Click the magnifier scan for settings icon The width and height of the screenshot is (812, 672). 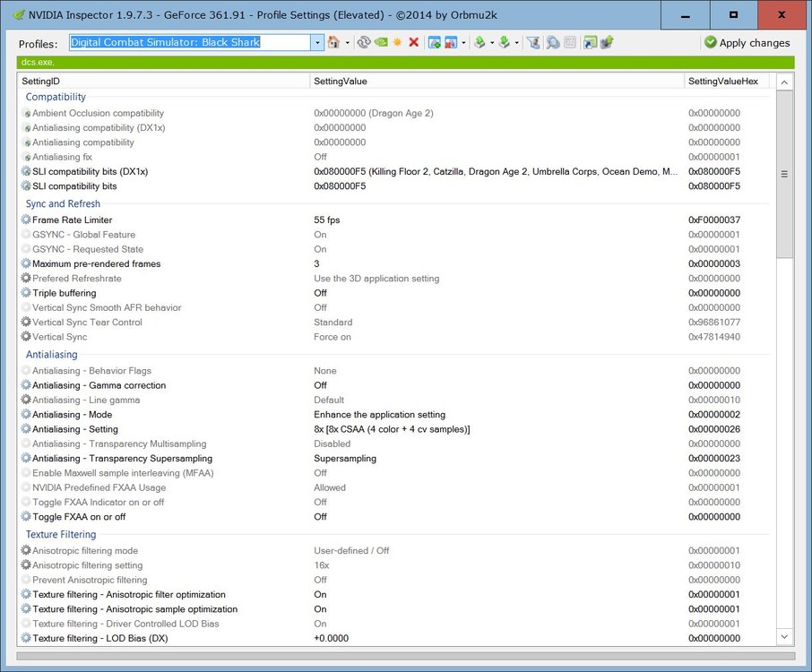click(x=553, y=42)
